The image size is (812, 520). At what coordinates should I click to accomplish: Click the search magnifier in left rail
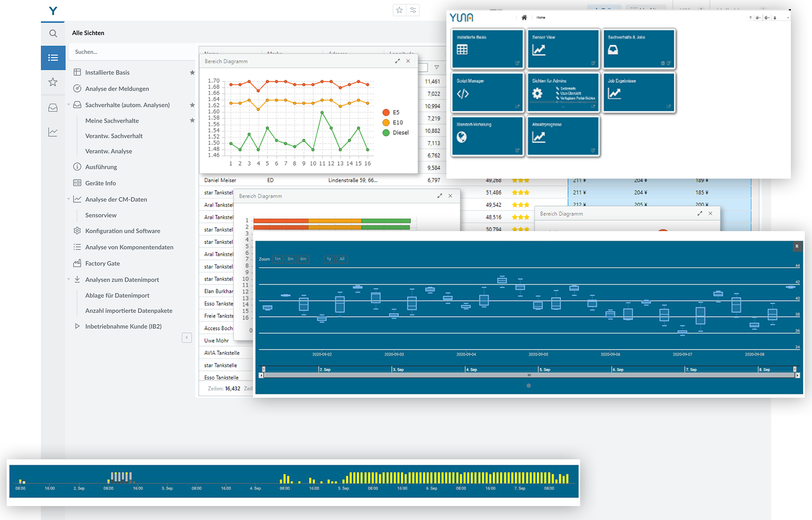(x=53, y=33)
